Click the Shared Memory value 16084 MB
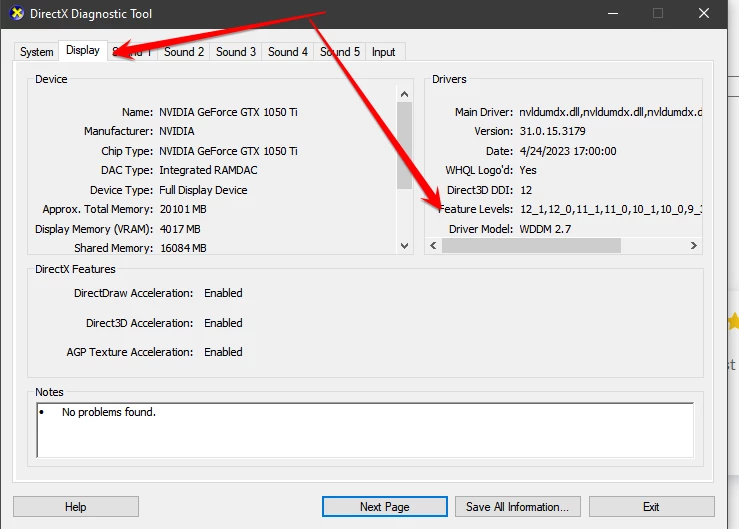This screenshot has height=529, width=739. (183, 248)
